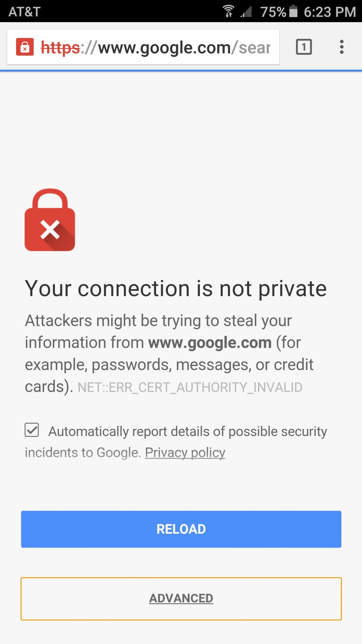Viewport: 362px width, 644px height.
Task: Tap the battery icon in status bar
Action: [293, 11]
